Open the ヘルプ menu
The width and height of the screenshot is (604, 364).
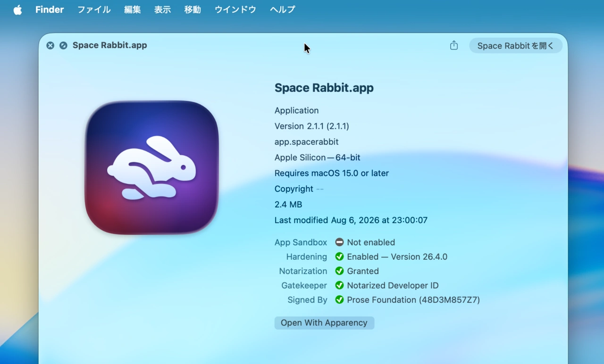(x=283, y=9)
